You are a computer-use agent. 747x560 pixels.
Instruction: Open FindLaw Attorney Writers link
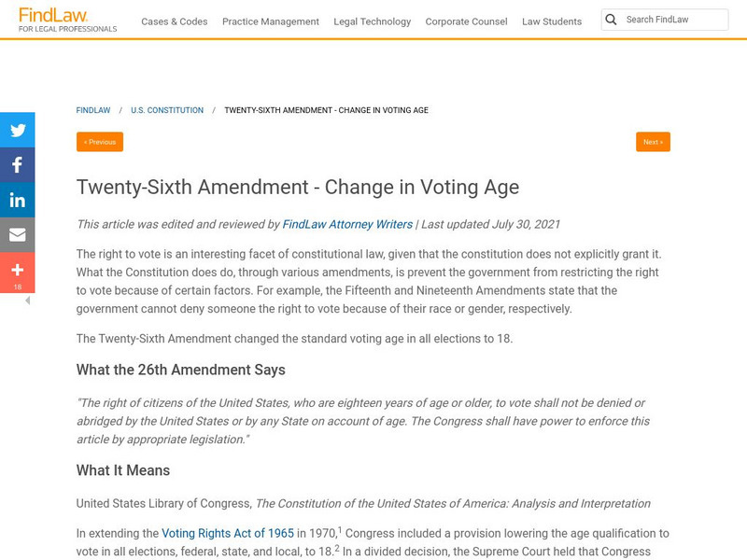(x=347, y=224)
